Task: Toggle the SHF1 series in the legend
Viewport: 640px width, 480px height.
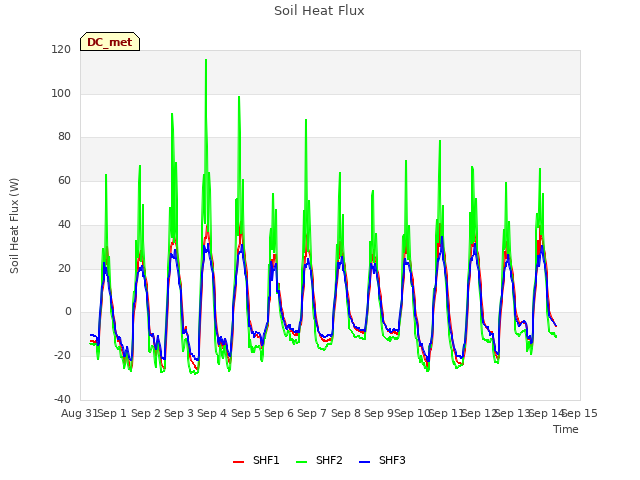Action: (x=256, y=460)
